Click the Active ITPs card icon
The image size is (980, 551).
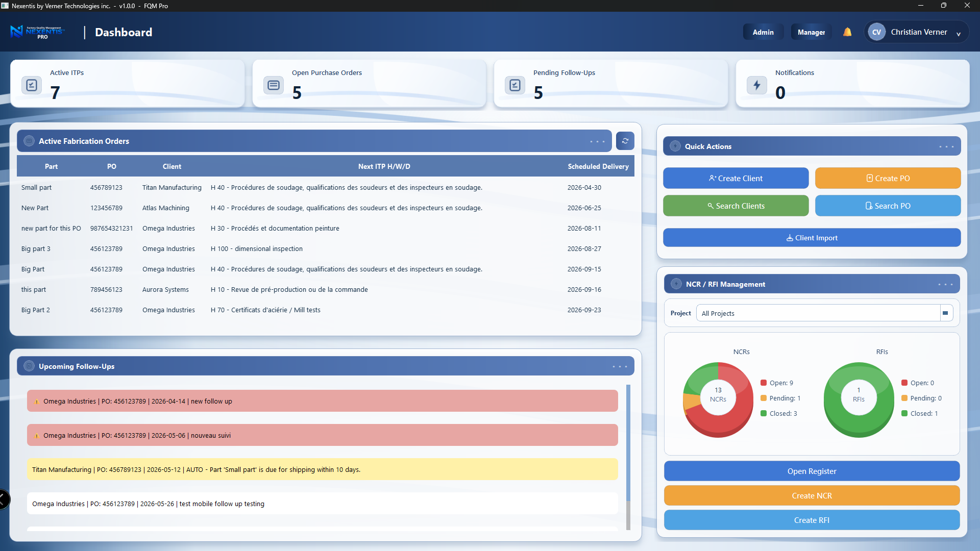click(x=32, y=85)
